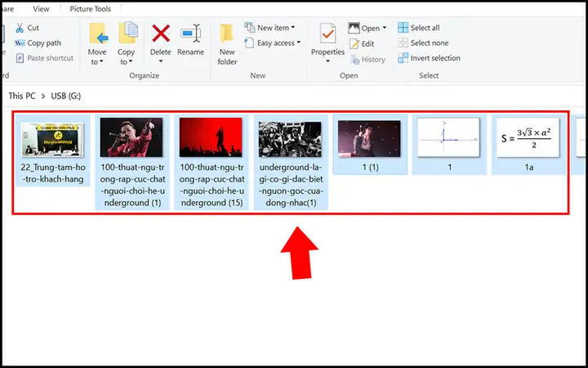Open the New item dropdown
588x368 pixels.
pos(269,28)
